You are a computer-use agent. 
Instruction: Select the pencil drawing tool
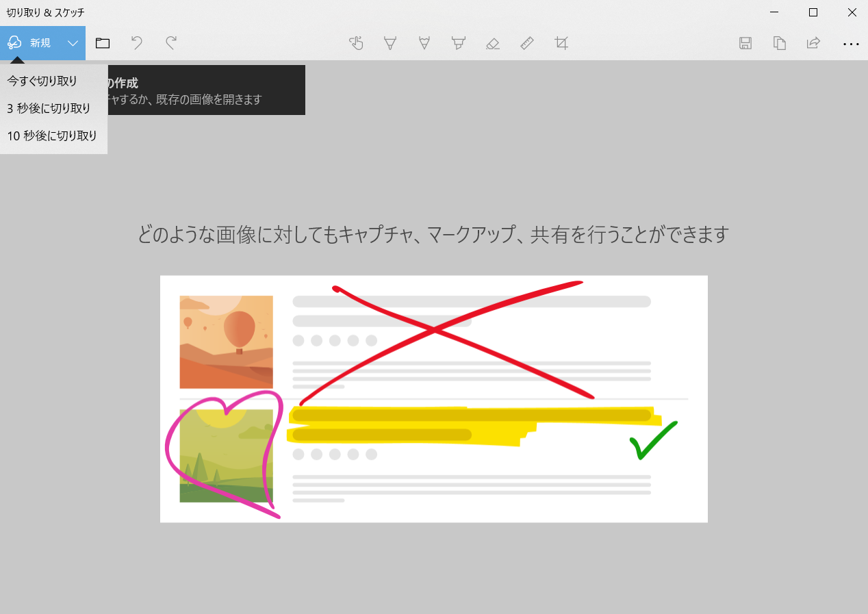click(424, 43)
